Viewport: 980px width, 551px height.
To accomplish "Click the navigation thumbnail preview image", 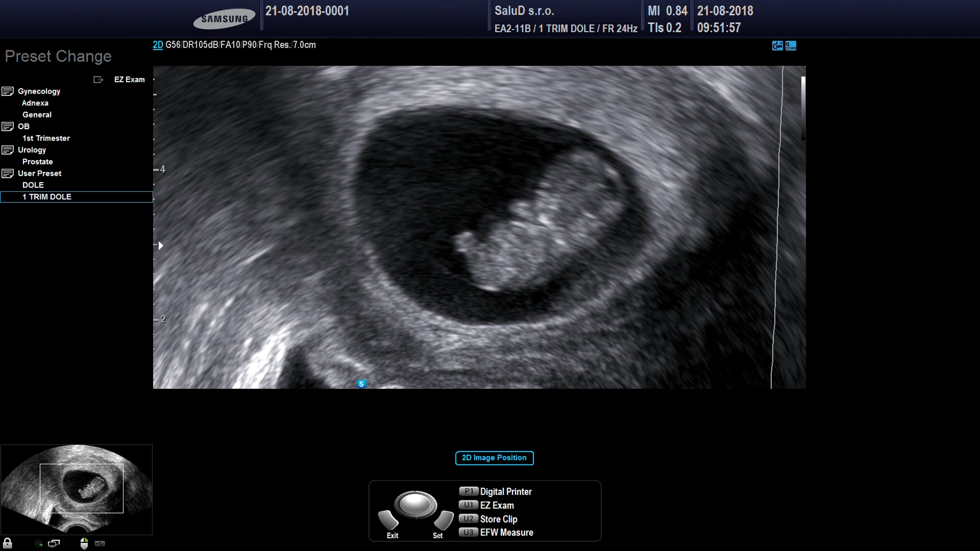I will pos(76,489).
